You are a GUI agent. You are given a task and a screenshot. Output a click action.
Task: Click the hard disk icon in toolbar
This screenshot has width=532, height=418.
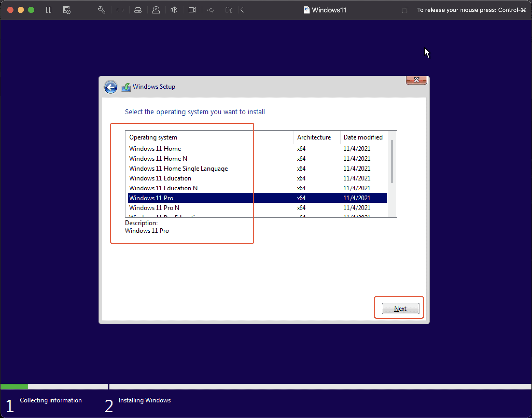coord(138,10)
